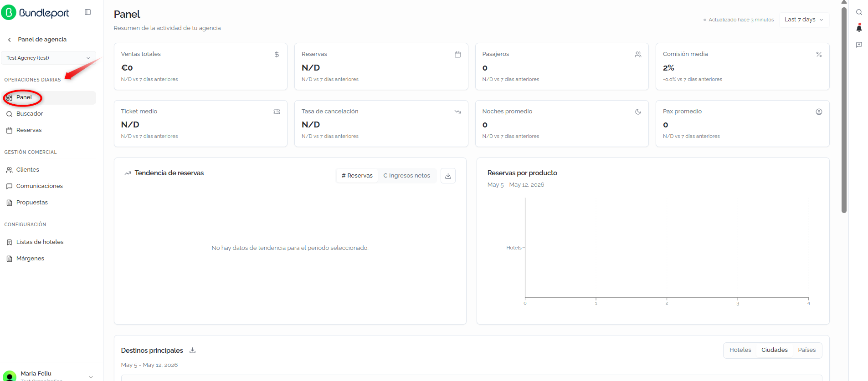Download the Tendencia de reservas chart
The width and height of the screenshot is (868, 381).
pyautogui.click(x=448, y=176)
